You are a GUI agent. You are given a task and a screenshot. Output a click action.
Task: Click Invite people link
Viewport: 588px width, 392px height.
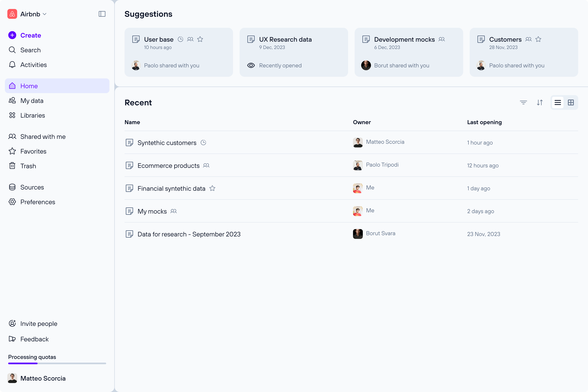pos(39,324)
